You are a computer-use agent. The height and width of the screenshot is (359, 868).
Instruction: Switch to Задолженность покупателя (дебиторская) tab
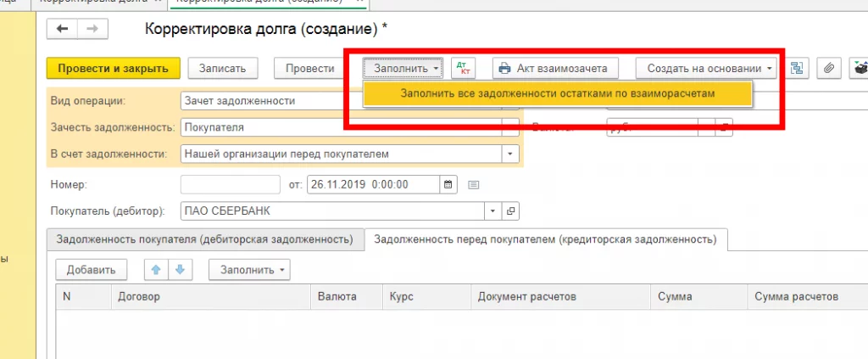[204, 240]
